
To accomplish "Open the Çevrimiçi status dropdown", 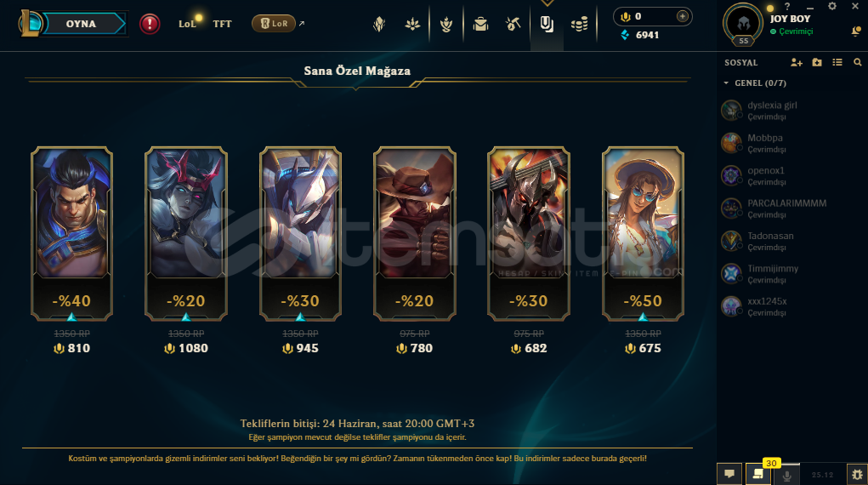I will click(791, 31).
